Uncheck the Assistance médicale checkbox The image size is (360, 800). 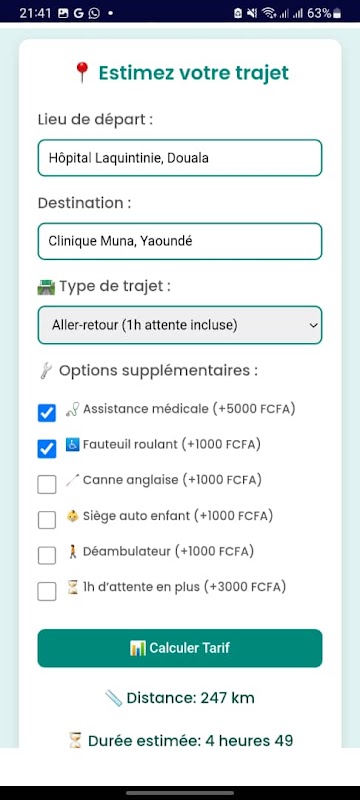(x=47, y=413)
